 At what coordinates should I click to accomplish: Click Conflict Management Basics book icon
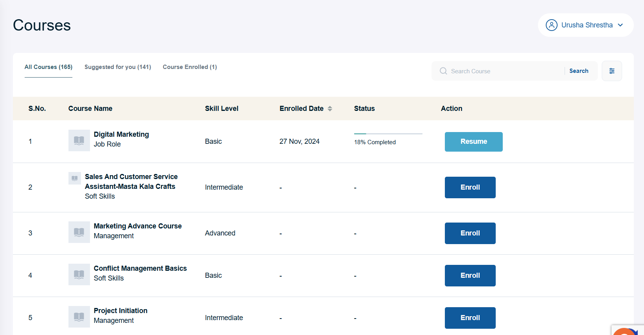point(79,275)
